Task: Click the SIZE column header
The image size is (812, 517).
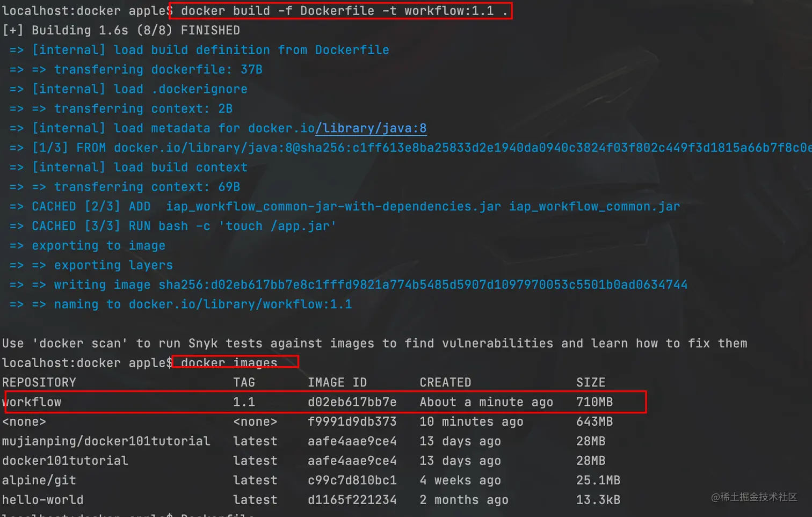Action: click(x=591, y=382)
